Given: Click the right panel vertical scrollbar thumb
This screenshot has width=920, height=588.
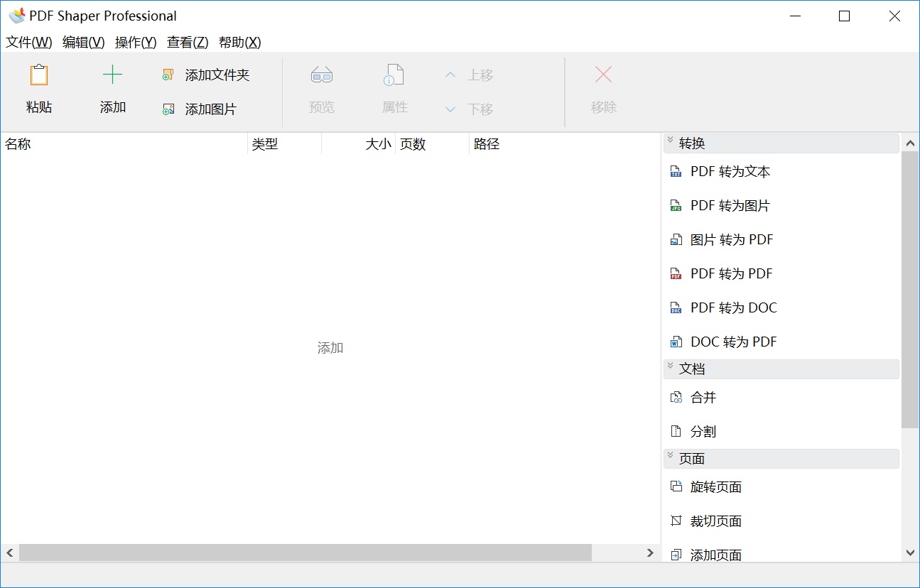Looking at the screenshot, I should [x=910, y=290].
